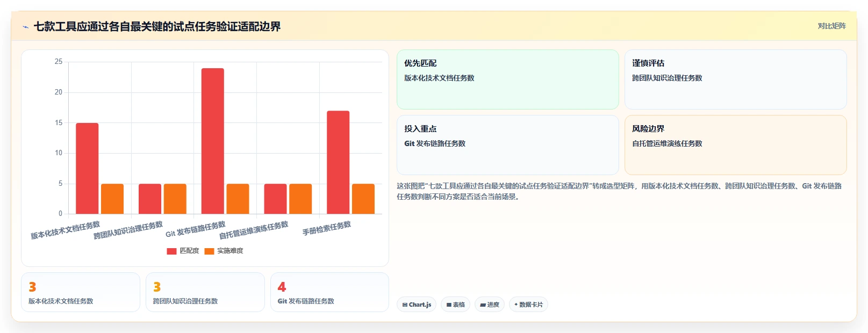
Task: Click the orange bar for Git 发布链路任务数
Action: click(x=238, y=199)
